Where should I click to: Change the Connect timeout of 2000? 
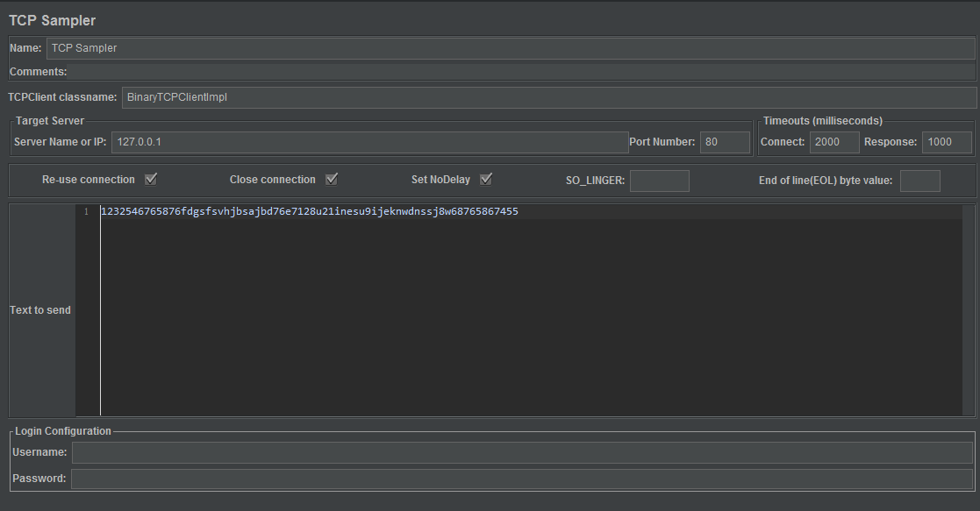834,142
